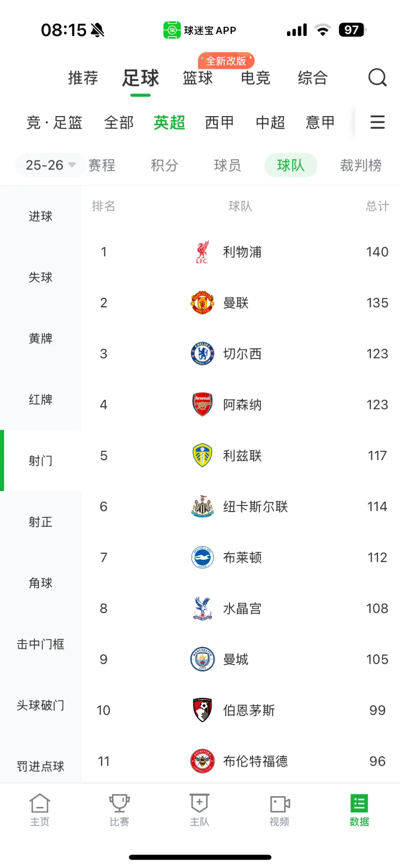Tap the 球迷宝 APP logo
The height and width of the screenshot is (868, 400).
[x=172, y=30]
